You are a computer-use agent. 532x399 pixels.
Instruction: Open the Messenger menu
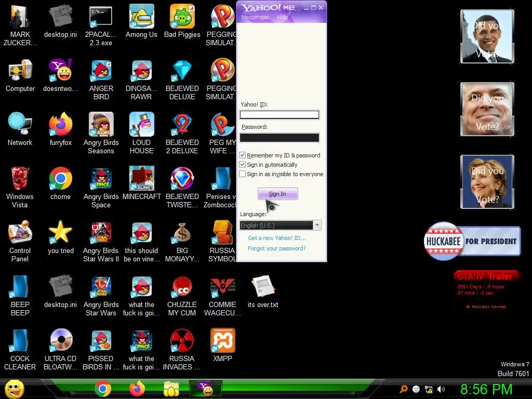(x=255, y=17)
